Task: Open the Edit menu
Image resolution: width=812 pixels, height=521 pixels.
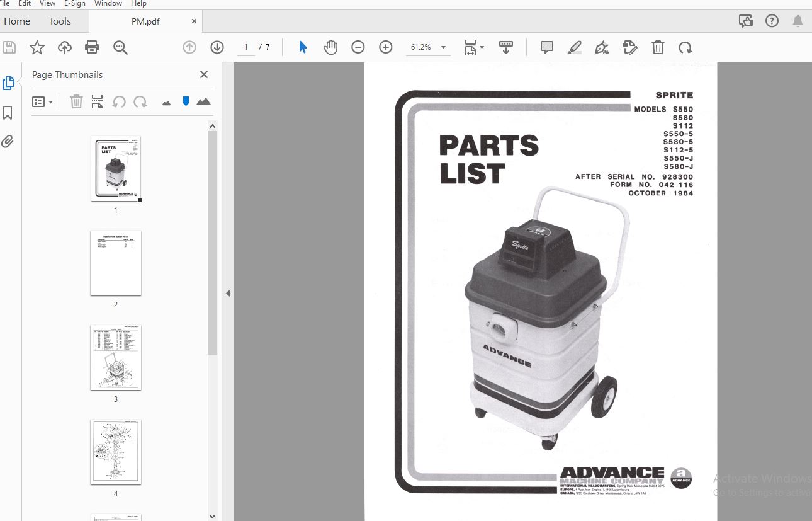Action: pos(25,3)
